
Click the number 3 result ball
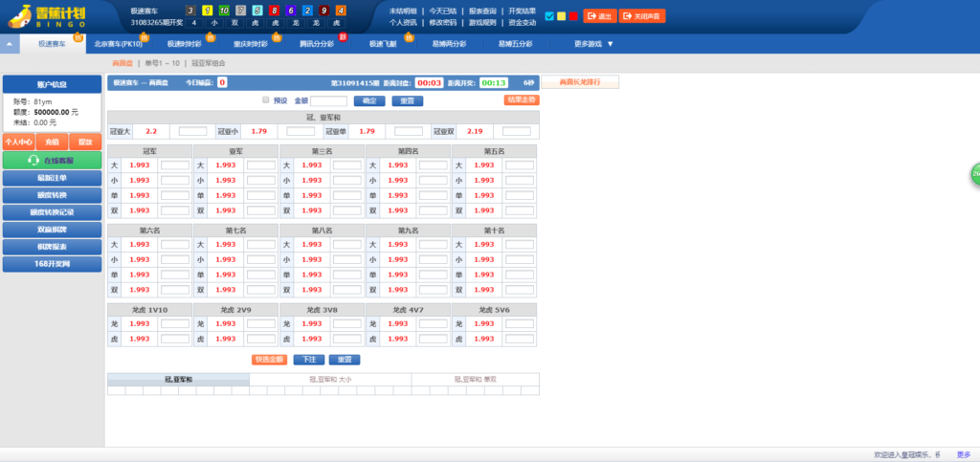click(x=190, y=11)
